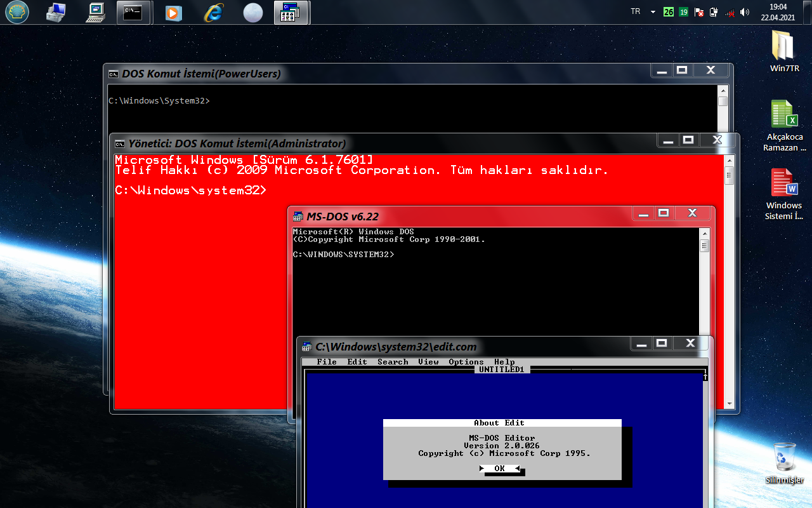Minimize the MS-DOS v6.22 window

click(644, 213)
